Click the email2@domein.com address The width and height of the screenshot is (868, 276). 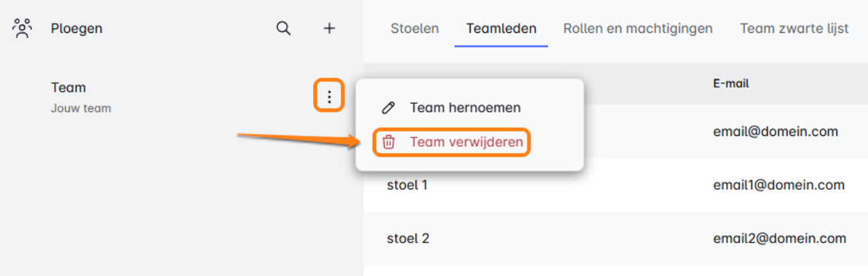click(x=780, y=238)
